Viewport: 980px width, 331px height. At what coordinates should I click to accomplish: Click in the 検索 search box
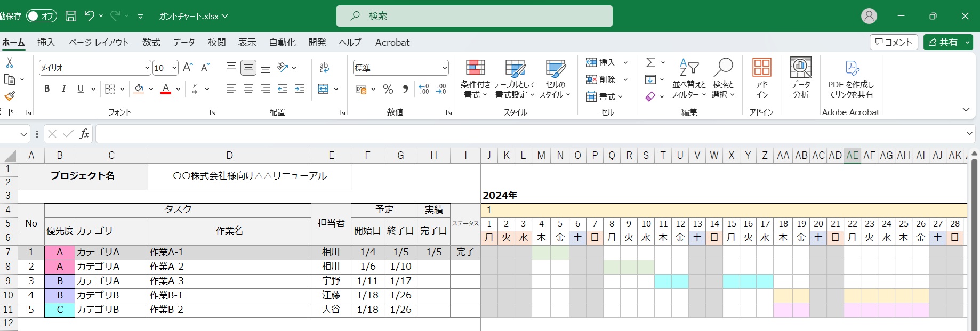pyautogui.click(x=475, y=16)
